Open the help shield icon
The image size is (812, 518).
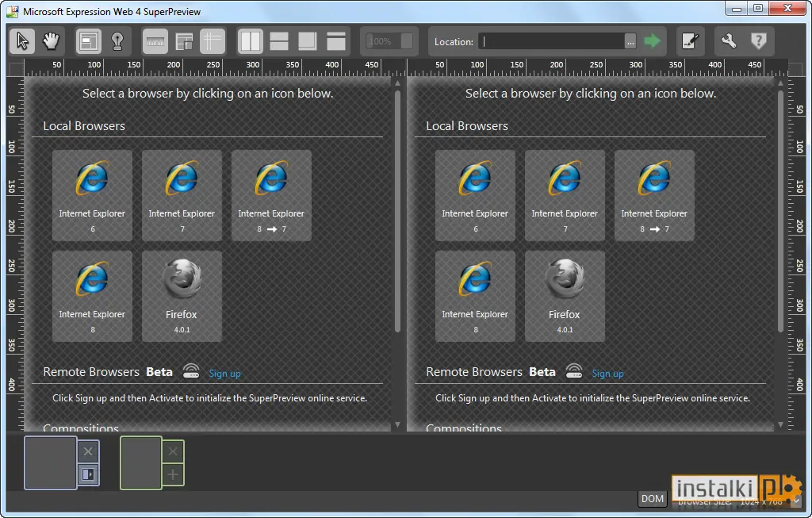[x=759, y=41]
